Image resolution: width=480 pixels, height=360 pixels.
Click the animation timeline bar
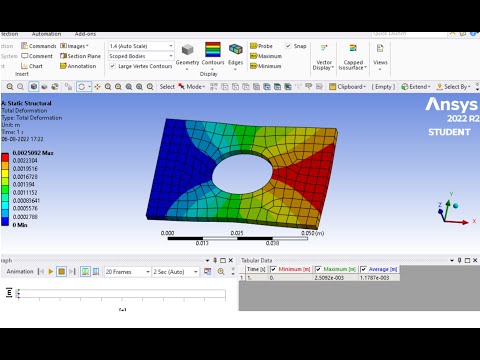point(122,294)
